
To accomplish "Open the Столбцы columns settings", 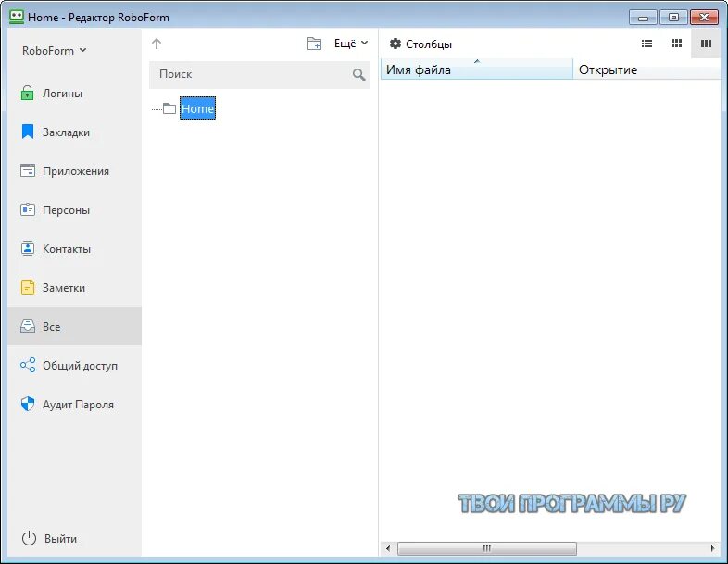I will point(420,44).
